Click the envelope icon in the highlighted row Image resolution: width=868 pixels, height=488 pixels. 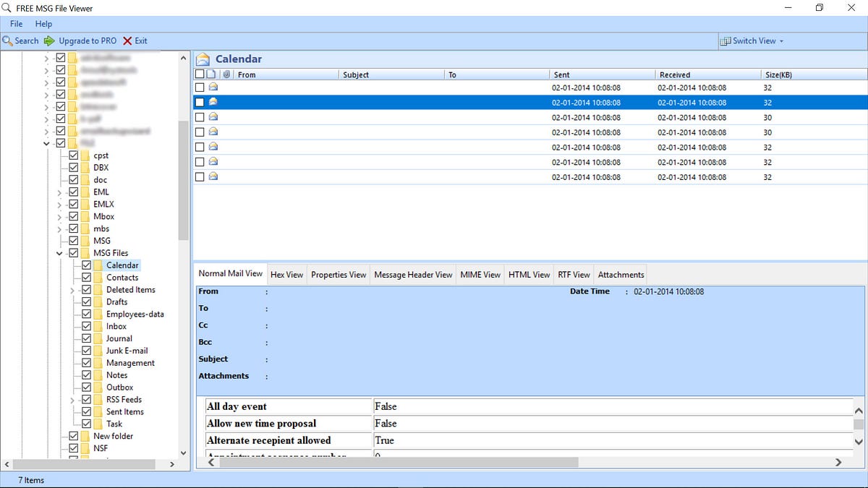pos(213,102)
